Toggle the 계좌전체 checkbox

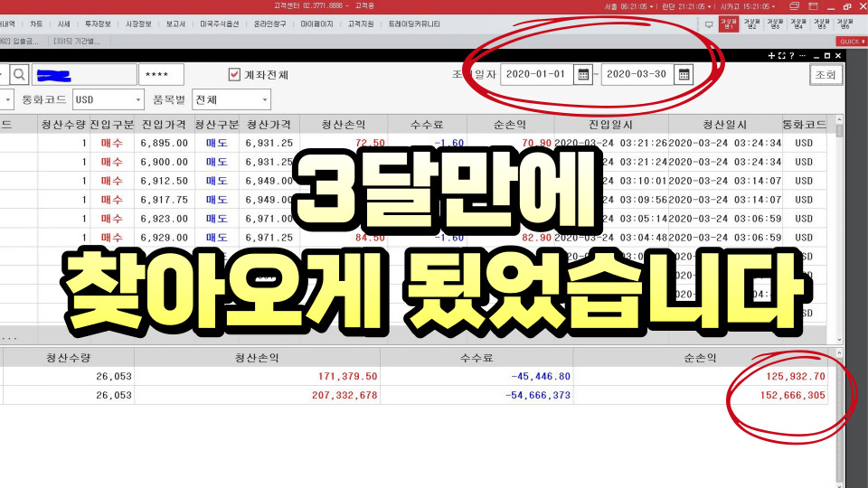(234, 74)
